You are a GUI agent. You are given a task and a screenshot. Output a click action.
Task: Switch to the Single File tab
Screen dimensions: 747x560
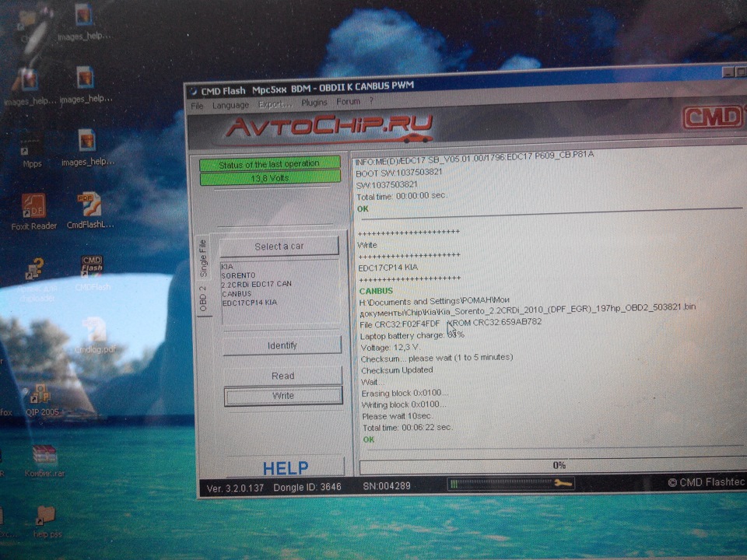click(203, 258)
